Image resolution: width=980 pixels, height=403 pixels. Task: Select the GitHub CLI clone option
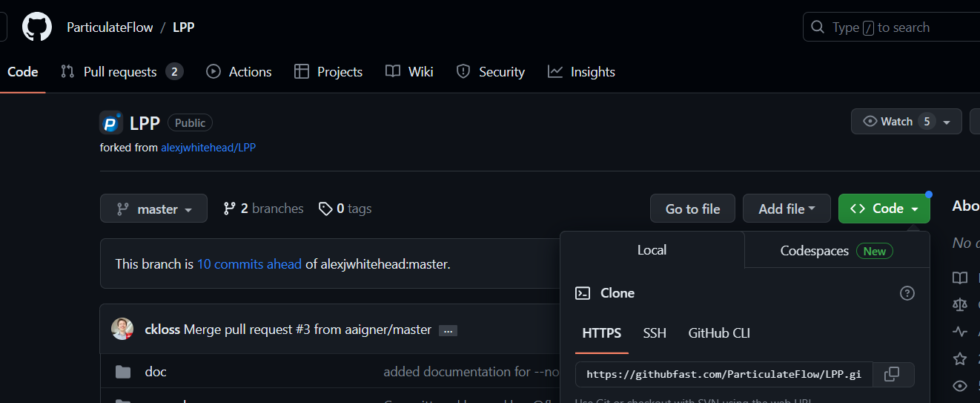[x=719, y=333]
